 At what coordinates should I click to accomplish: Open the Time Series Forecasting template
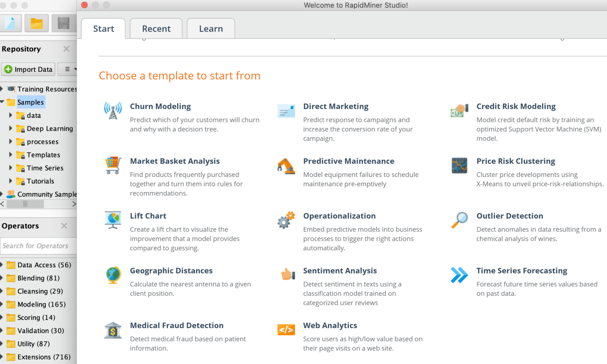[522, 271]
